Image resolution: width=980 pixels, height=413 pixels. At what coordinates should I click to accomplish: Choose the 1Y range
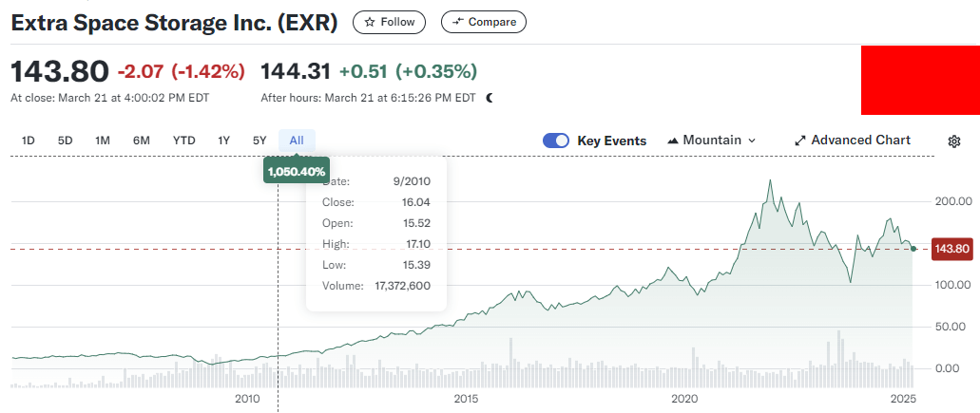223,141
